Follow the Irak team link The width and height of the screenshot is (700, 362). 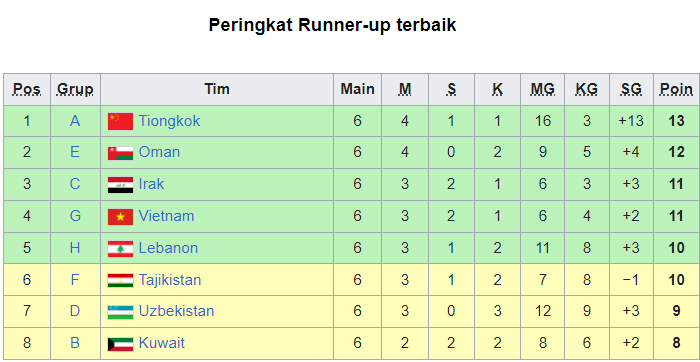(x=151, y=184)
